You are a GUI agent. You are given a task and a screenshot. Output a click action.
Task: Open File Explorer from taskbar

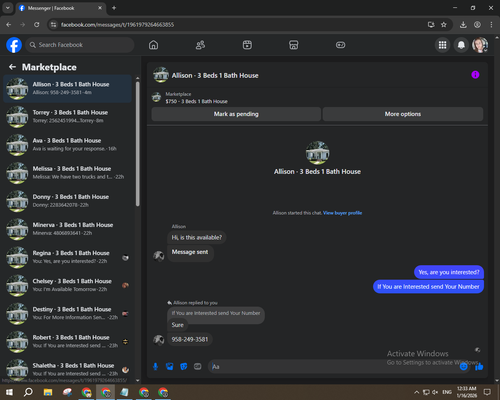click(x=48, y=392)
